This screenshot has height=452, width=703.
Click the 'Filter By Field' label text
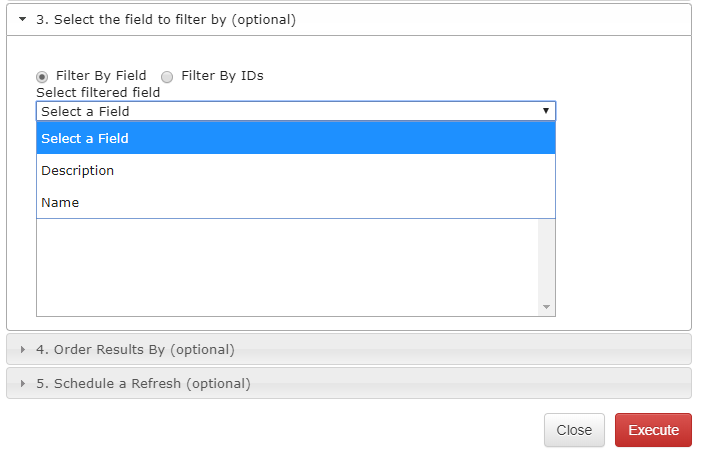[x=101, y=76]
